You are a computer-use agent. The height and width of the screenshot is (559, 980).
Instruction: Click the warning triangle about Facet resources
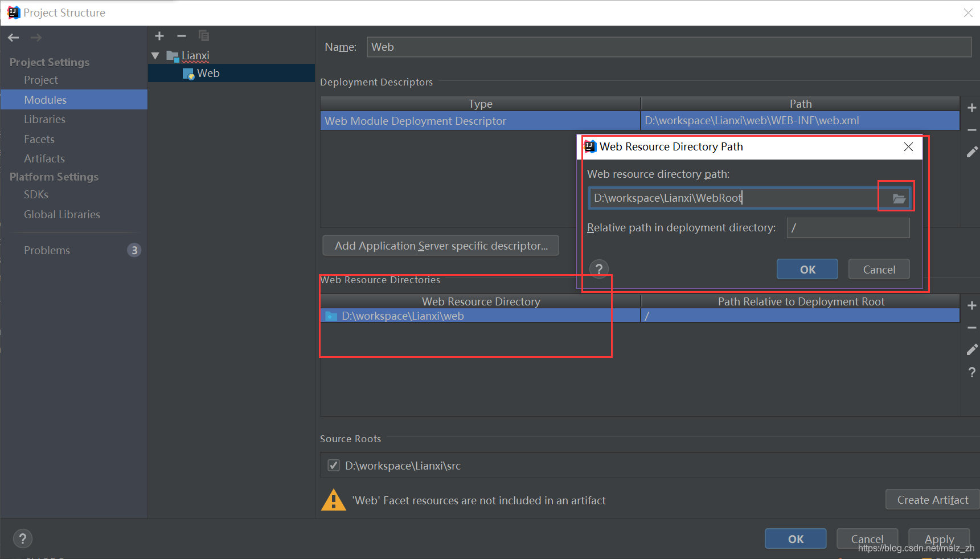pyautogui.click(x=333, y=499)
